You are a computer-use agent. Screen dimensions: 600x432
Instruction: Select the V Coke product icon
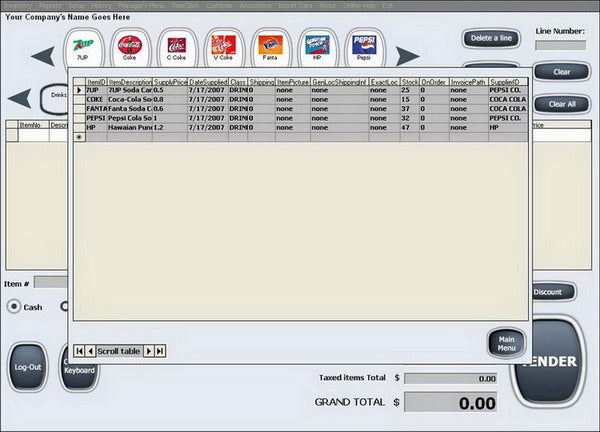point(223,48)
